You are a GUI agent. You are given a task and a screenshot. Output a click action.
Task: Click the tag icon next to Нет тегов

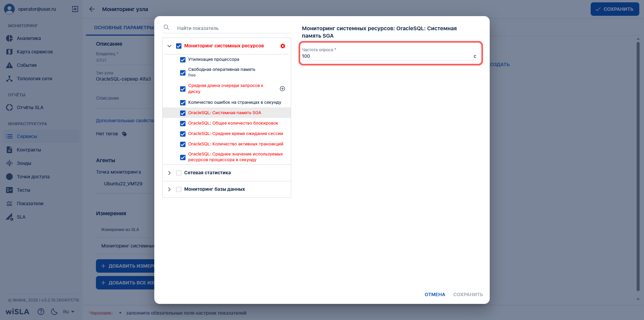(x=124, y=134)
